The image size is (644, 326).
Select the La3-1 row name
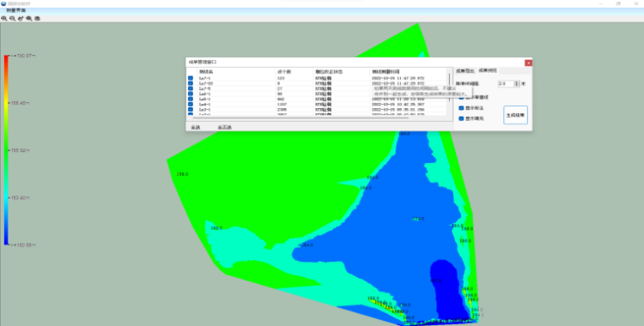pyautogui.click(x=204, y=110)
